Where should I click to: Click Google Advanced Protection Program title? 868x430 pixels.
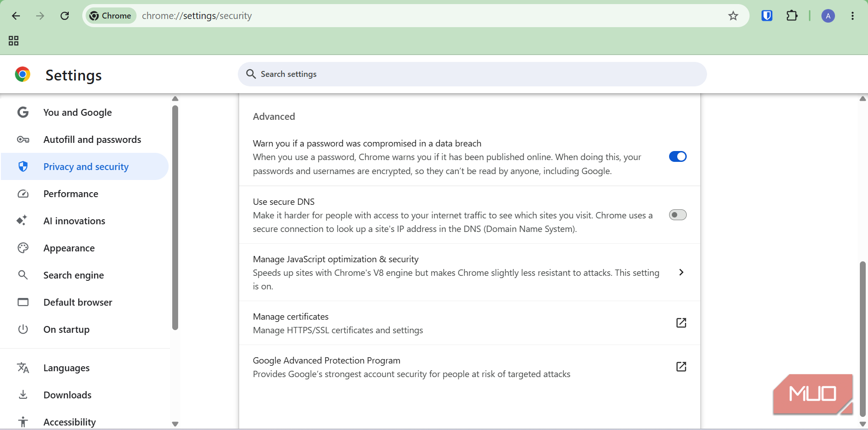[x=326, y=360]
